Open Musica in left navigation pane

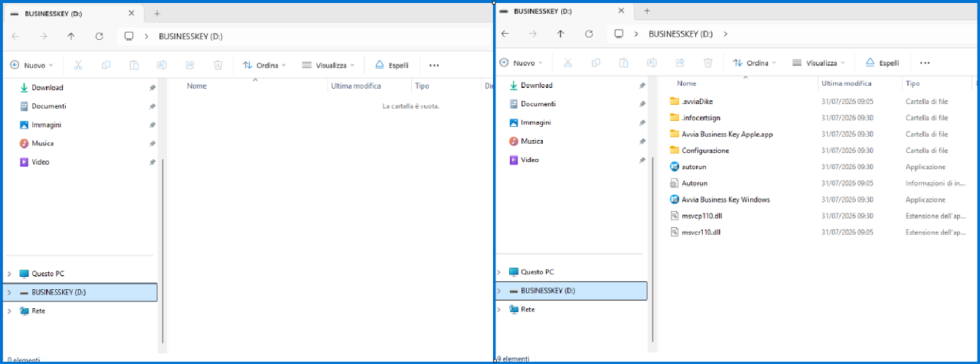pos(42,143)
